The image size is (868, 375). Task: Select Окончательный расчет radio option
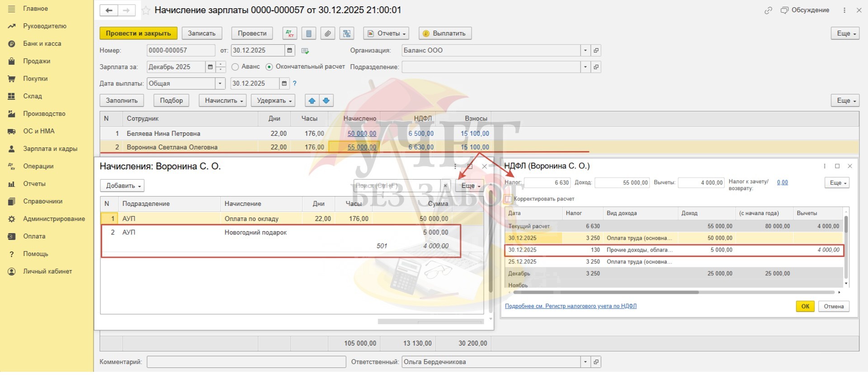click(269, 67)
